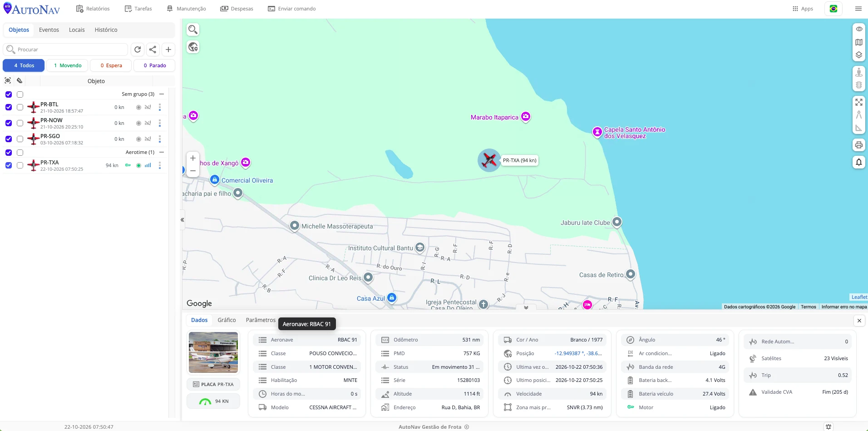
Task: Switch to the Locais tab
Action: click(x=77, y=30)
